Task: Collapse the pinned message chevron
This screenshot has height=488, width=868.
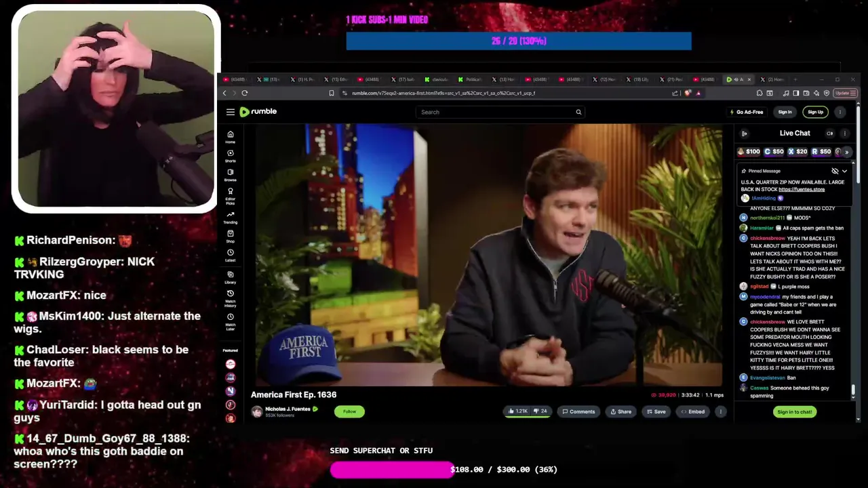Action: (844, 171)
